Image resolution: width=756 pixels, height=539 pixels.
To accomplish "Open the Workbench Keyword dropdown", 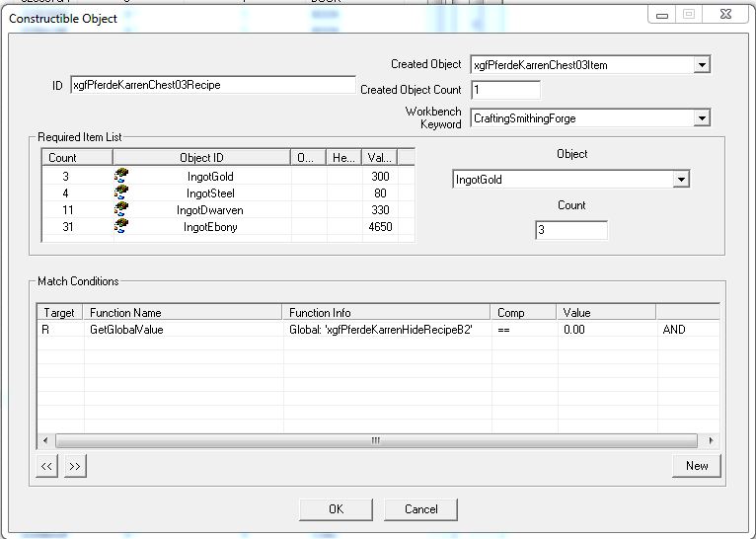I will (x=702, y=118).
